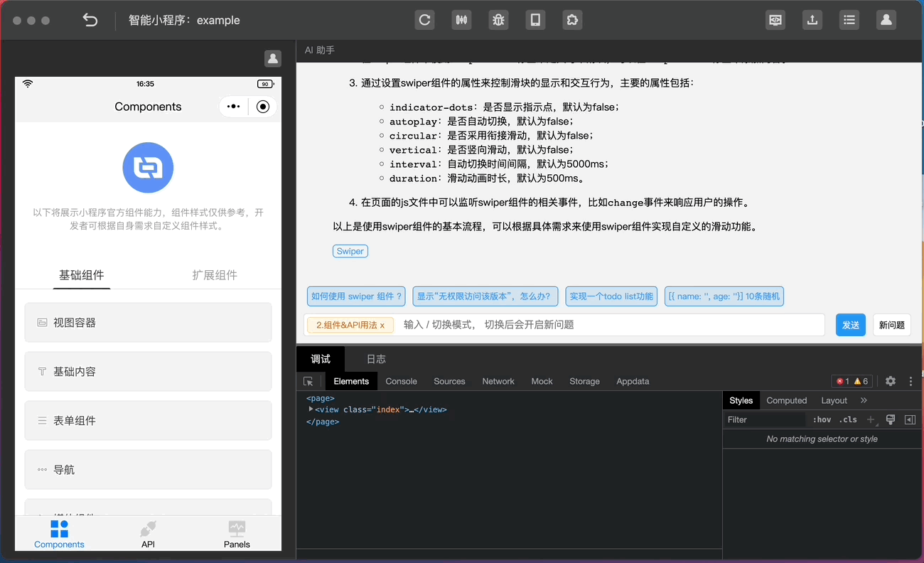Image resolution: width=924 pixels, height=563 pixels.
Task: Open the device preview phone icon
Action: (535, 20)
